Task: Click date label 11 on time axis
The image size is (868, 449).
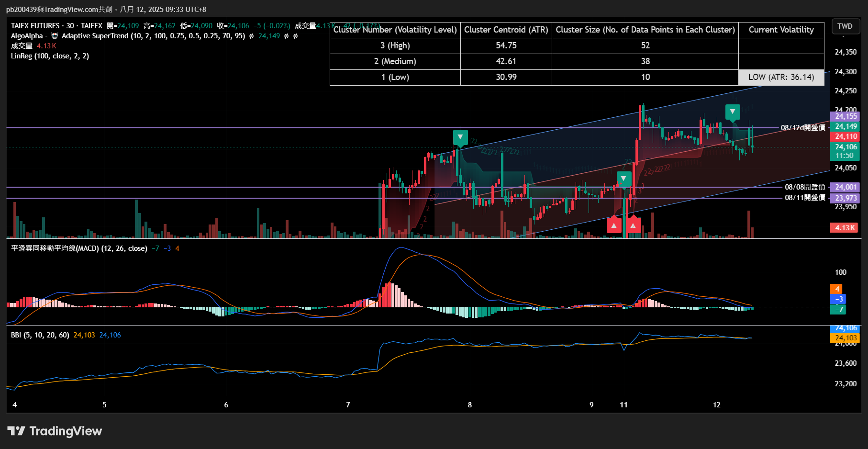Action: coord(623,405)
